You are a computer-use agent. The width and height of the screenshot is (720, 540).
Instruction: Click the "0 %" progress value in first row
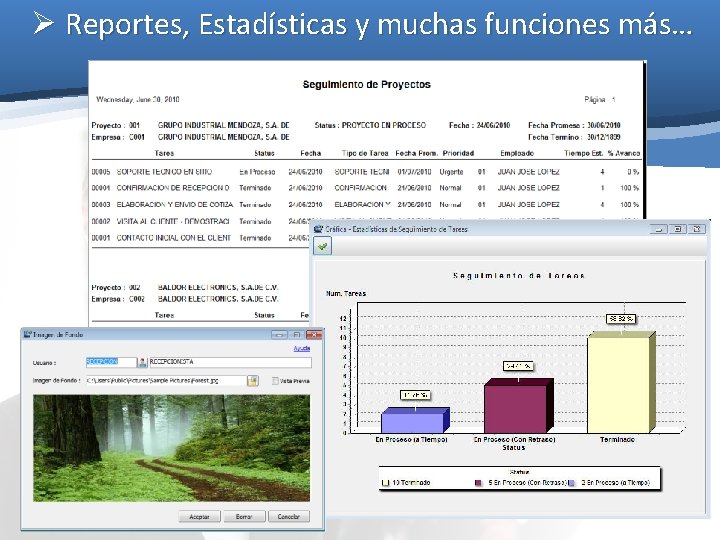tap(633, 172)
